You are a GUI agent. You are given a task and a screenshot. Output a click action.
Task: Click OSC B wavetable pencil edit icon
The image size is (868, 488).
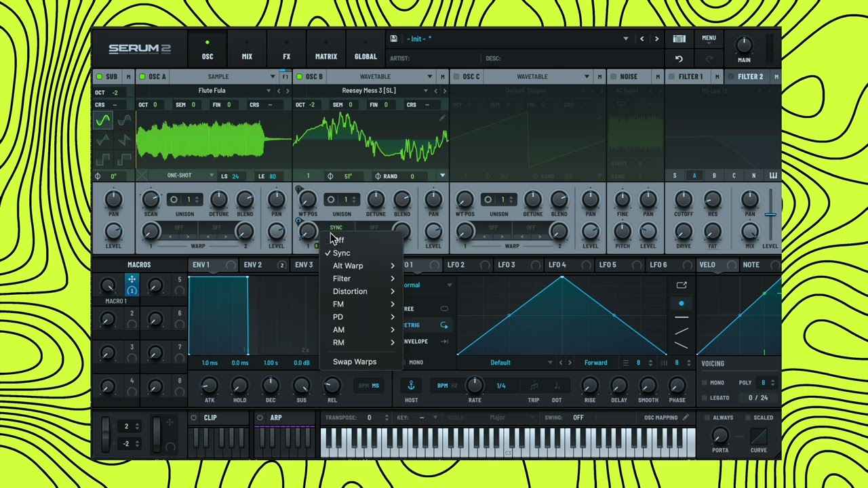(442, 118)
